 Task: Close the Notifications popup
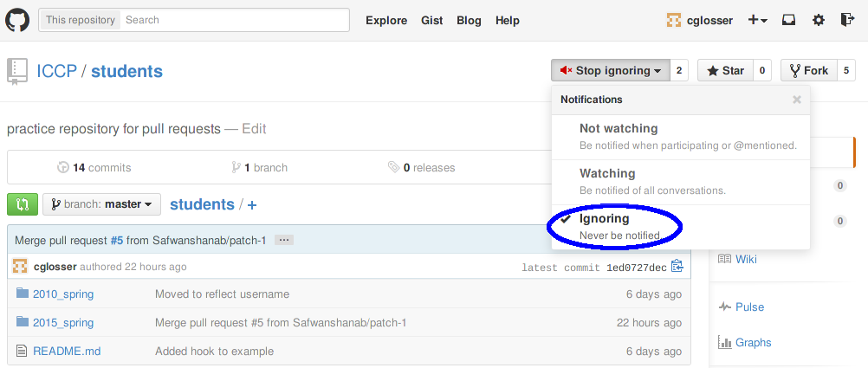point(797,100)
